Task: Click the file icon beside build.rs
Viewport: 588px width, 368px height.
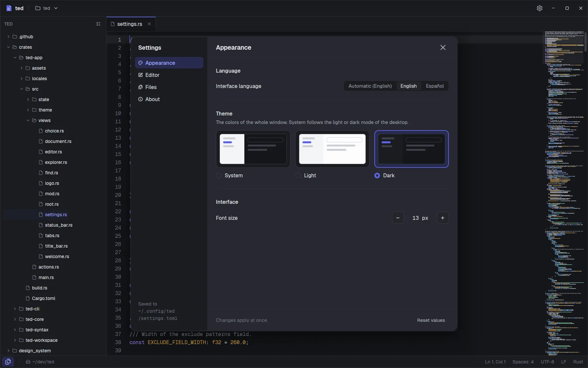Action: 28,288
